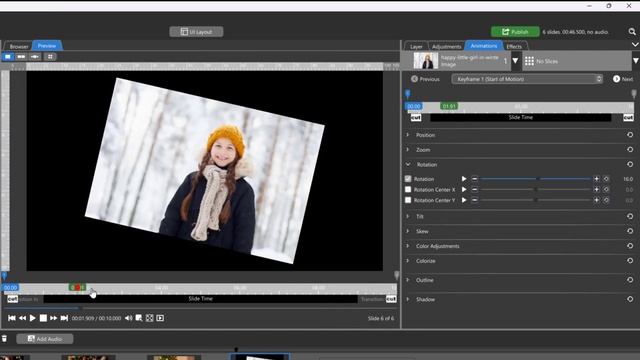Open the UI Layout menu
640x360 pixels.
tap(196, 32)
